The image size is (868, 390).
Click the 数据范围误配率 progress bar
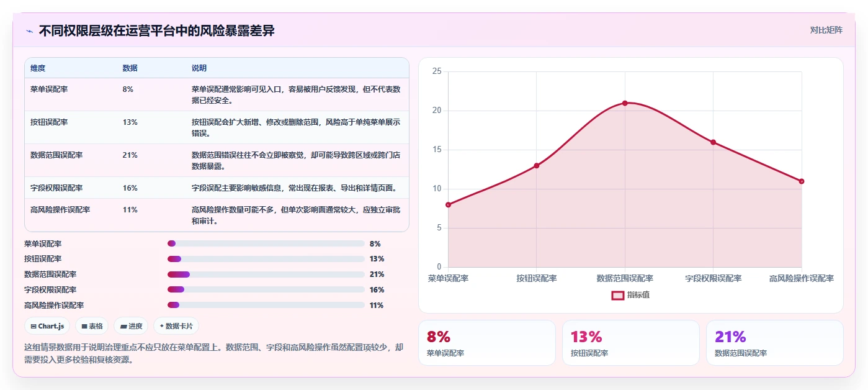coord(266,274)
